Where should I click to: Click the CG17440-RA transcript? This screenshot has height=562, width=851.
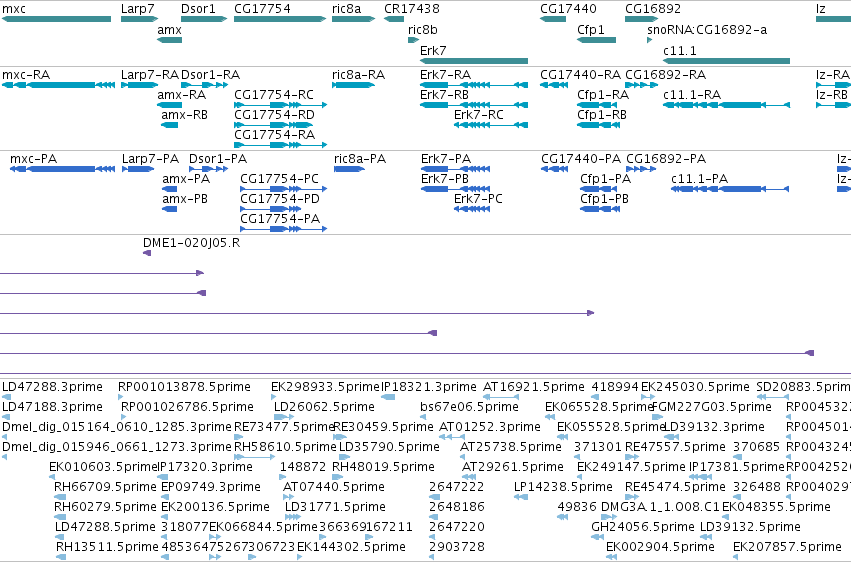tap(554, 85)
